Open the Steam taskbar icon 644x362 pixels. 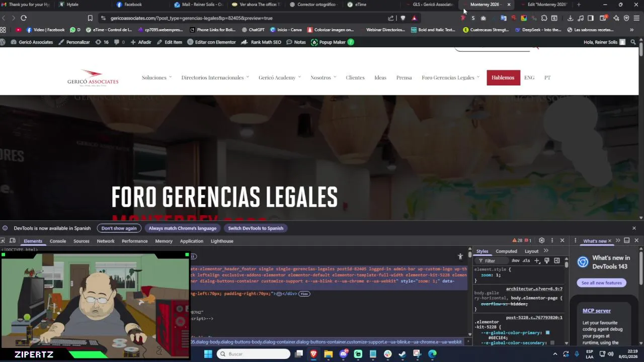point(403,354)
